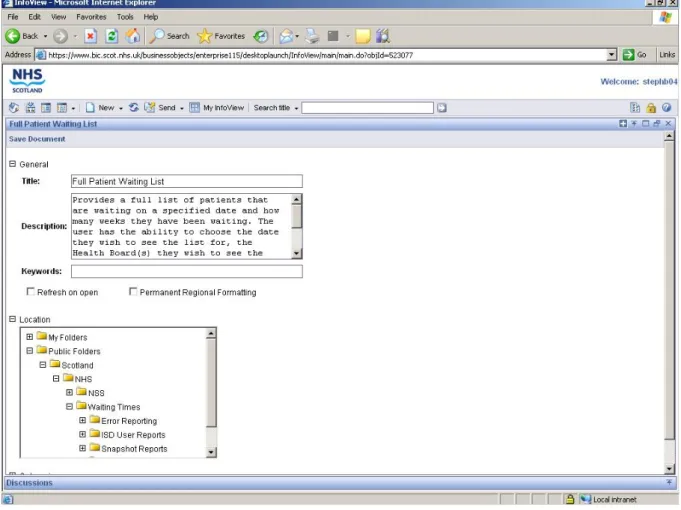Collapse the Location section
Screen dimensions: 681x510
click(12, 319)
